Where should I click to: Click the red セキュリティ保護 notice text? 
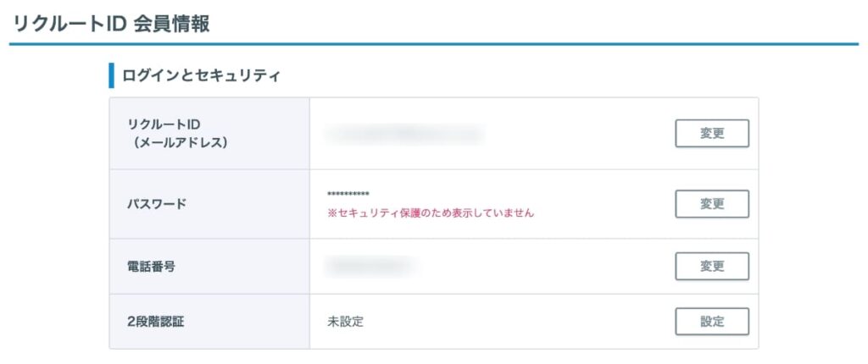pyautogui.click(x=431, y=213)
